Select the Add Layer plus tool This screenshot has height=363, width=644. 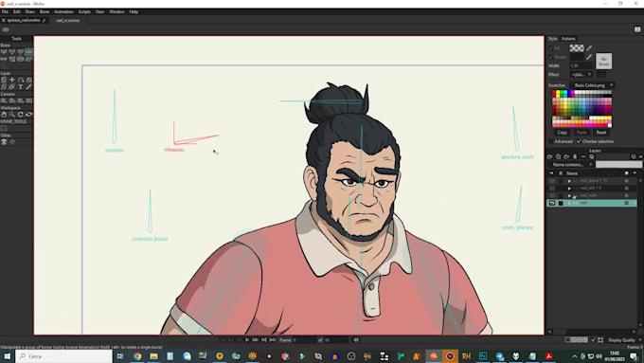click(x=12, y=80)
